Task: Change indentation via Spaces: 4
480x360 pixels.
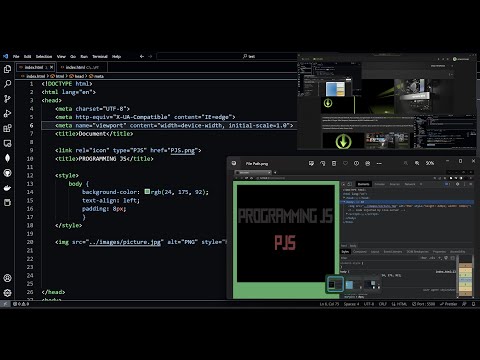Action: [x=351, y=304]
